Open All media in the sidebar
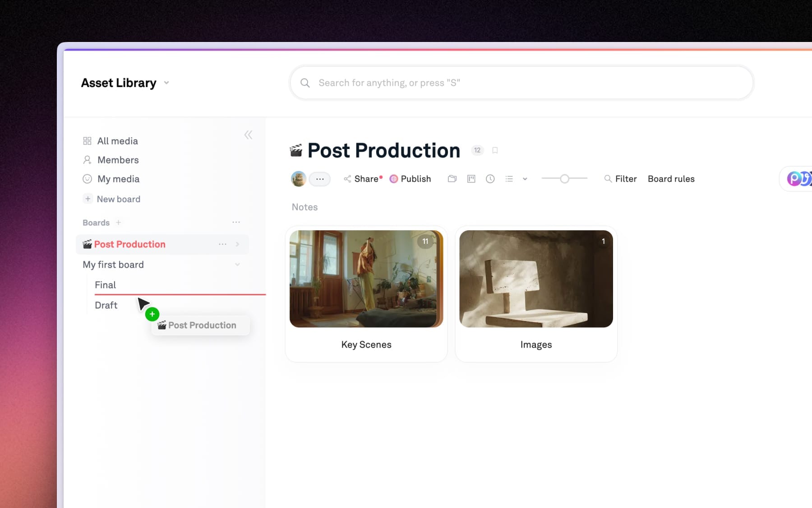This screenshot has width=812, height=508. [x=117, y=141]
